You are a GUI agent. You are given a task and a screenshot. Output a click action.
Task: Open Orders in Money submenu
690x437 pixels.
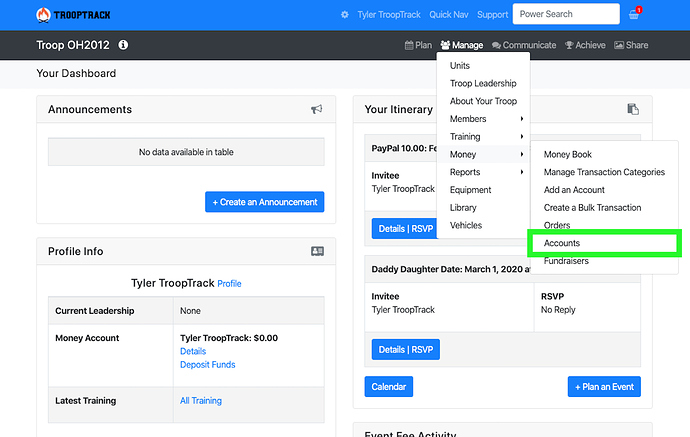coord(604,225)
